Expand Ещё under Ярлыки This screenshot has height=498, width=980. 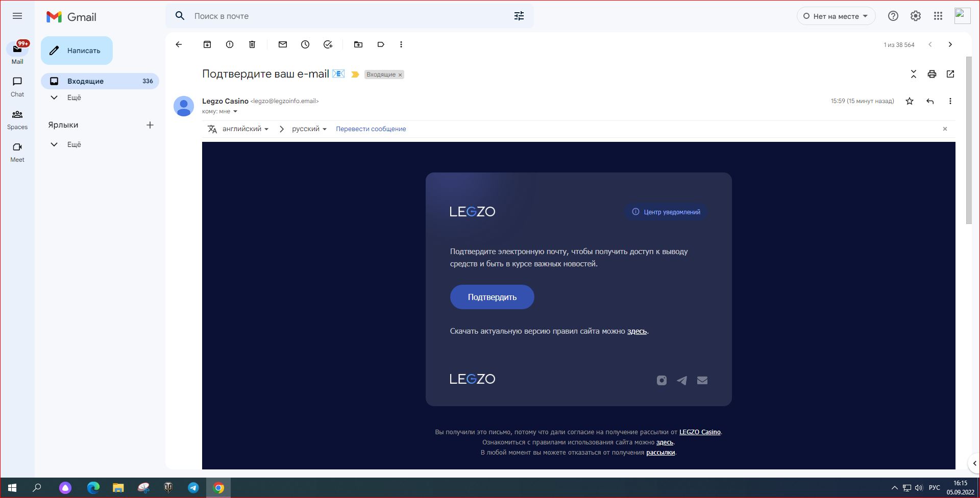74,144
